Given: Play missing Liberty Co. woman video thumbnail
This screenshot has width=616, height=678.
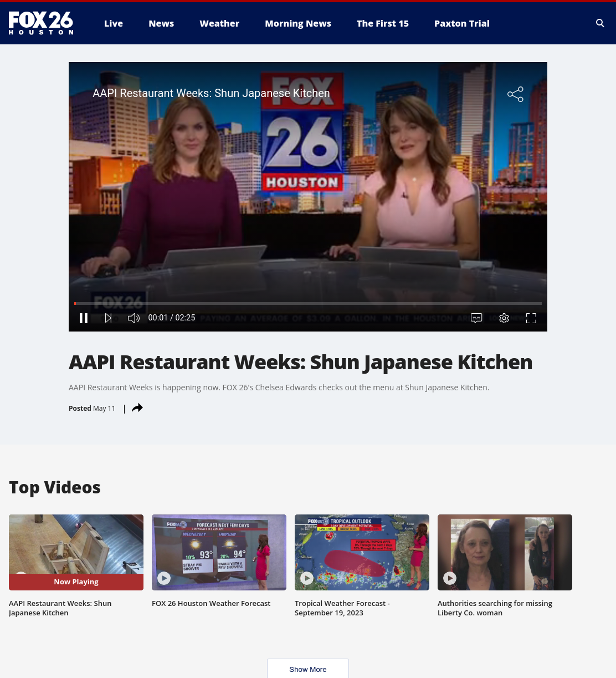Looking at the screenshot, I should point(505,552).
